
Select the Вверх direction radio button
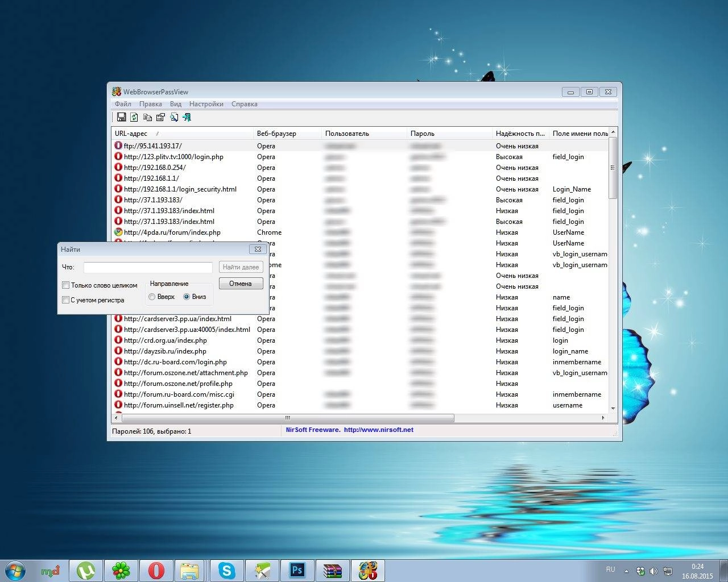pyautogui.click(x=152, y=297)
